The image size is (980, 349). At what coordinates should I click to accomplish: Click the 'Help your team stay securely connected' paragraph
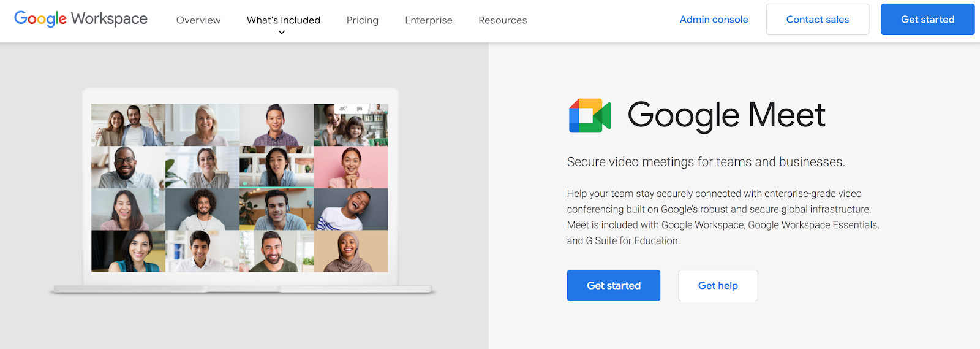click(x=723, y=217)
